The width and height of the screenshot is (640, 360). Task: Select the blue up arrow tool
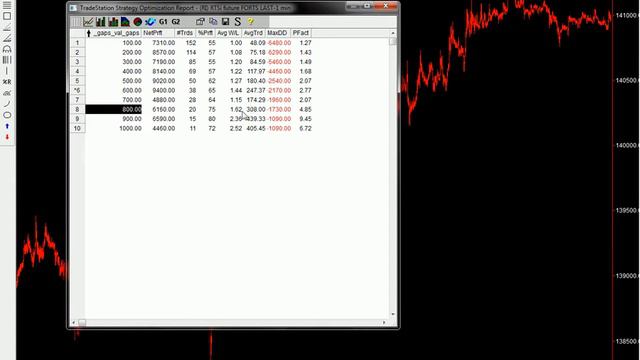click(7, 126)
